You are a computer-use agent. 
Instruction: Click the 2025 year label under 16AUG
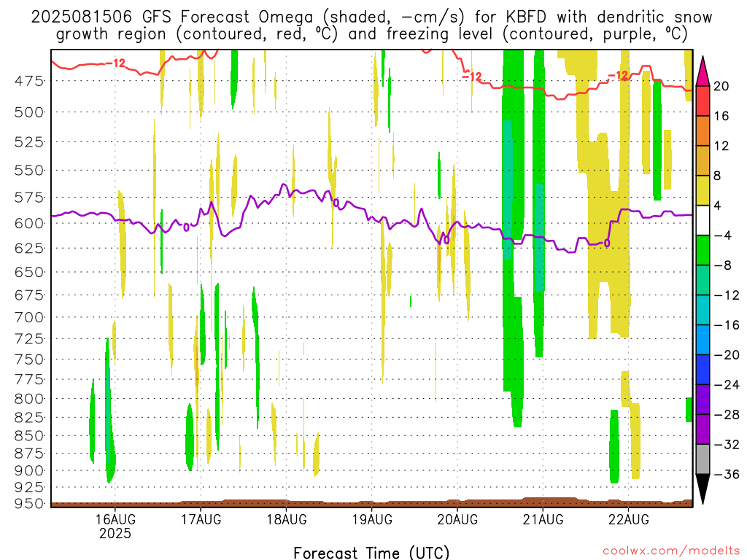pyautogui.click(x=115, y=533)
